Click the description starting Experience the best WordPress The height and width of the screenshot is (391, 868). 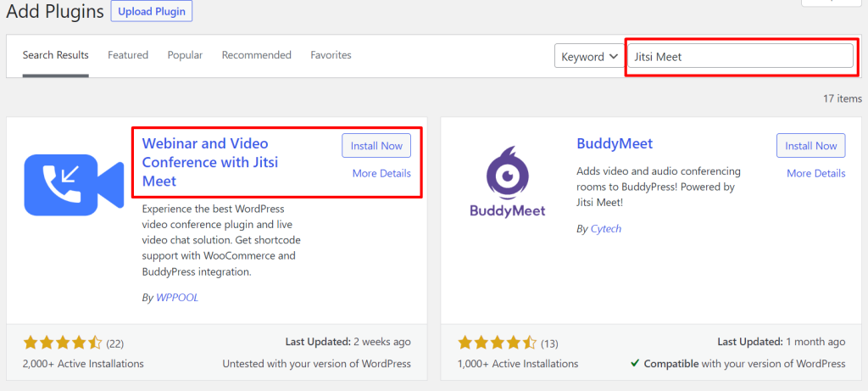[221, 240]
